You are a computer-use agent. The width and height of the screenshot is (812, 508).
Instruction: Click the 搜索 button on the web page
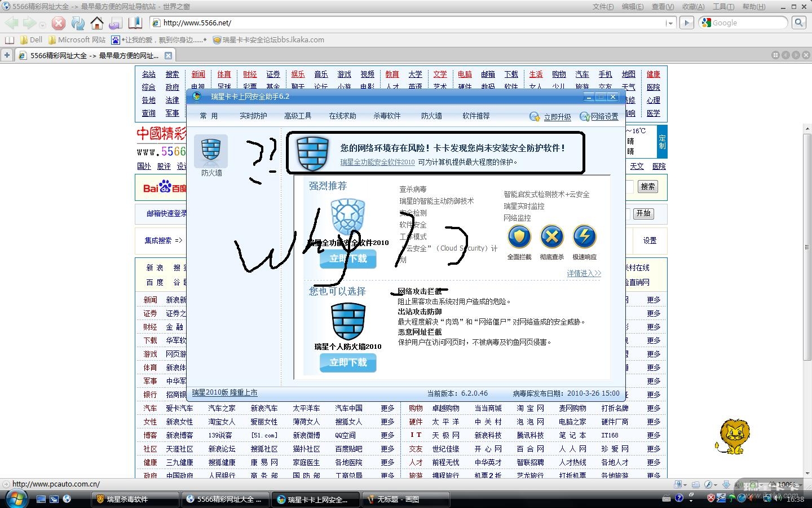pyautogui.click(x=648, y=187)
